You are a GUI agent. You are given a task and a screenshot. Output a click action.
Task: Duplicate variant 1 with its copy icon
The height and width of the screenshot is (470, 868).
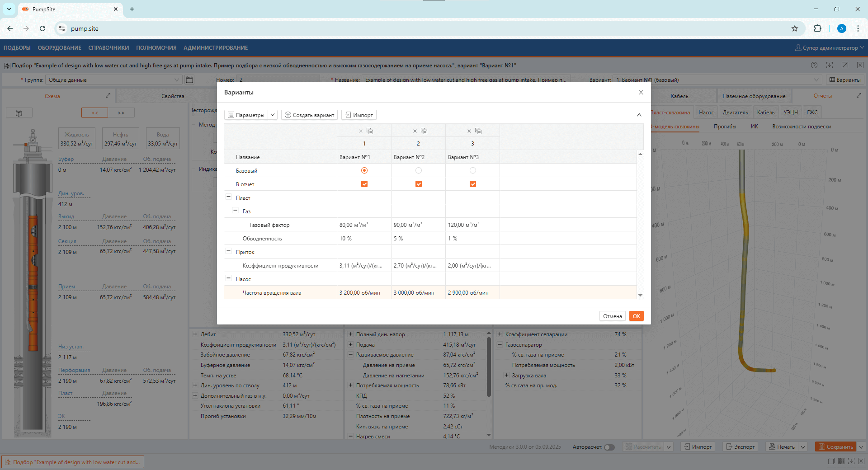tap(370, 131)
